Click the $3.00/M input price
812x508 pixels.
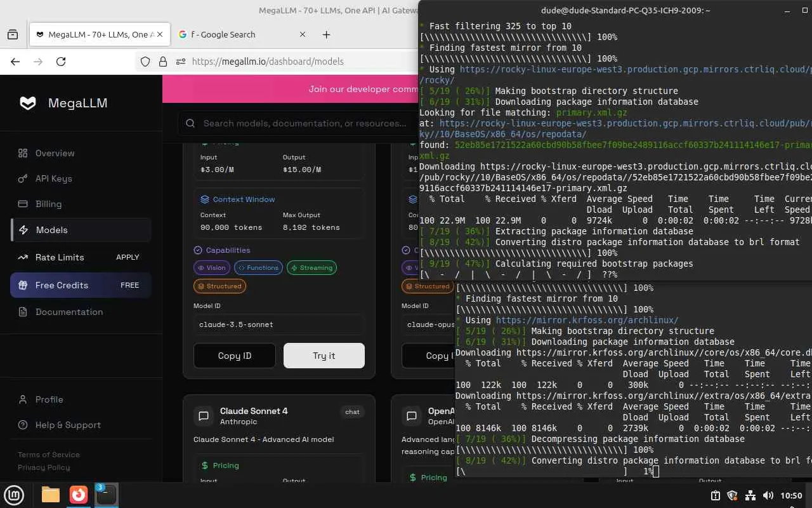(x=216, y=170)
